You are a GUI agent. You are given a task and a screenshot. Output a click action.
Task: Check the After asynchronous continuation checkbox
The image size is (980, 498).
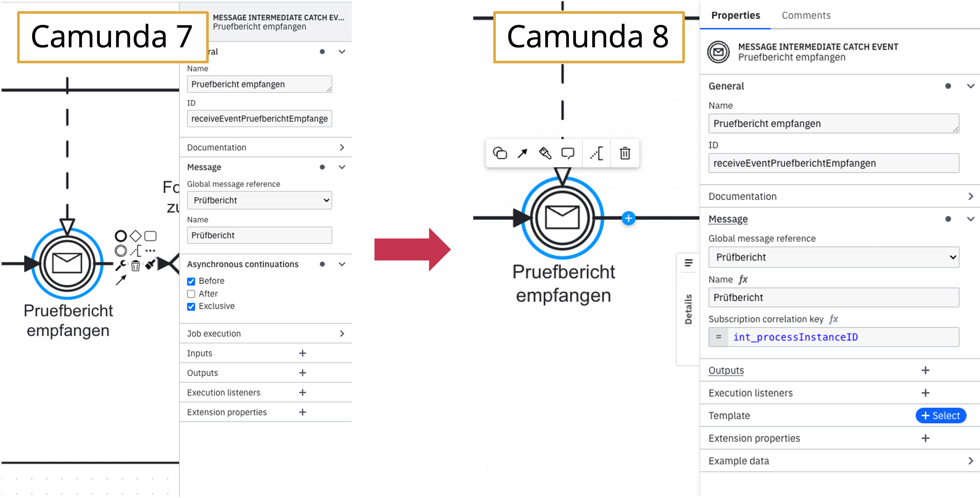[x=191, y=294]
